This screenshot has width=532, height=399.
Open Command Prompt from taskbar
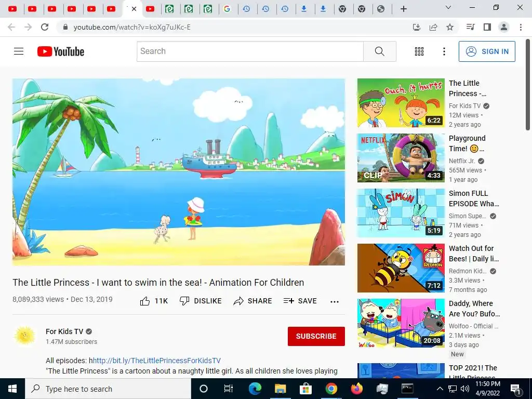tap(407, 389)
